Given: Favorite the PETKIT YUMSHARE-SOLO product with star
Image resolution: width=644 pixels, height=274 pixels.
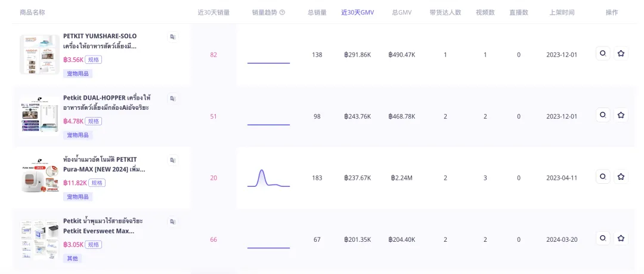Looking at the screenshot, I should [x=621, y=54].
